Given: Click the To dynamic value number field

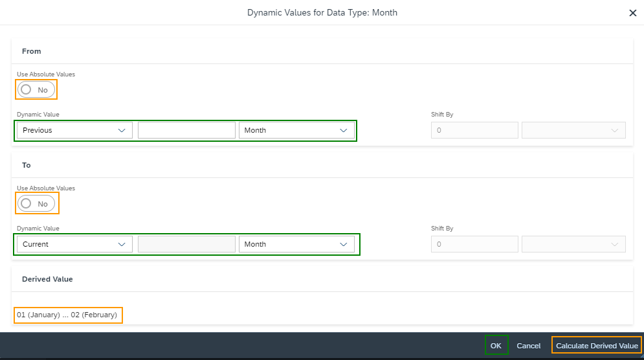Looking at the screenshot, I should [186, 244].
